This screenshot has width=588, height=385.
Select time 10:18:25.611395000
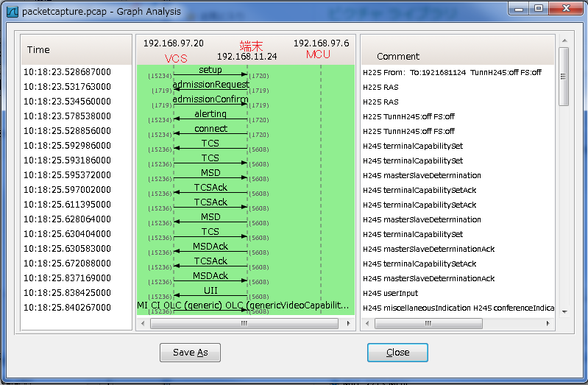(x=67, y=205)
